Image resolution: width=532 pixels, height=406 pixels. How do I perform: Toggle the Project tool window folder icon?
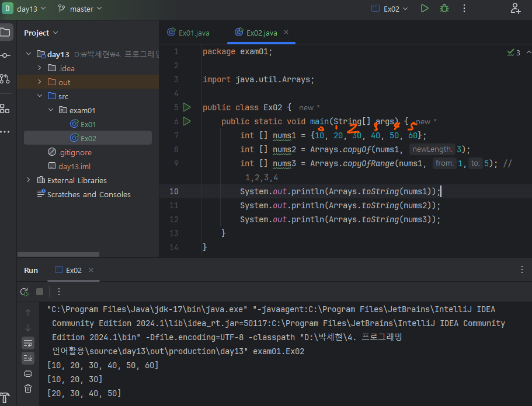click(x=5, y=32)
